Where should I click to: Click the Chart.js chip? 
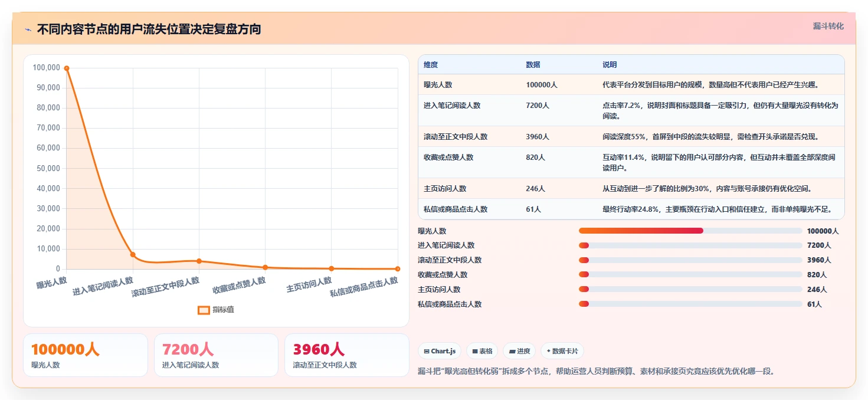click(x=440, y=351)
